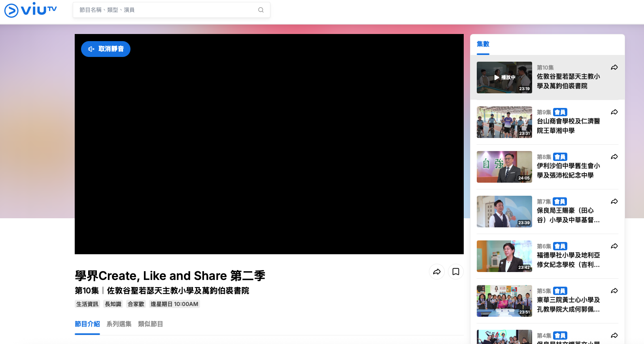Click the 逢星期日 10:00AM schedule tag
The image size is (644, 344).
point(174,304)
